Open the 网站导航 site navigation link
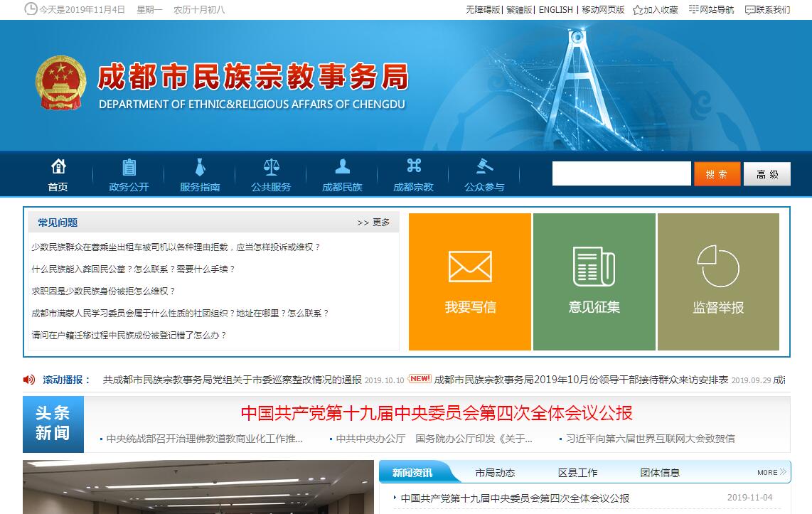Image resolution: width=812 pixels, height=514 pixels. point(712,10)
